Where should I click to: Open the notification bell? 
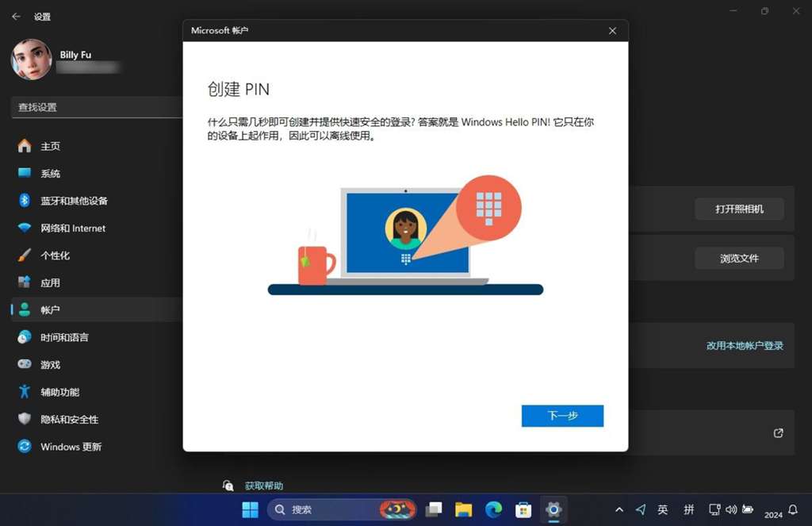pos(793,510)
